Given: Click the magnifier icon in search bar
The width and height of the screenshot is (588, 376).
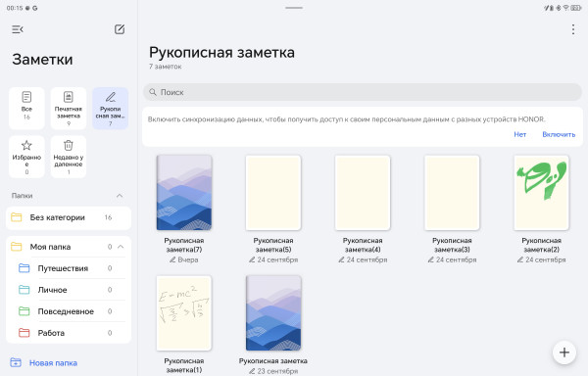Looking at the screenshot, I should (x=153, y=92).
